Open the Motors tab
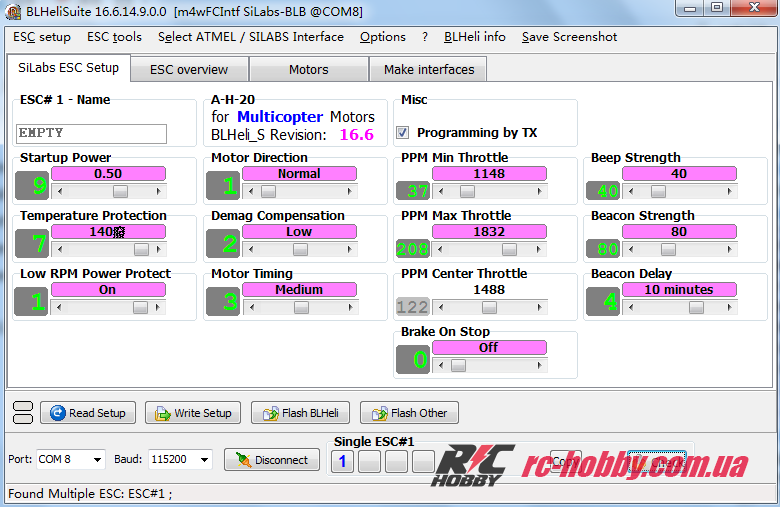Screen dimensions: 780x507 coord(308,70)
